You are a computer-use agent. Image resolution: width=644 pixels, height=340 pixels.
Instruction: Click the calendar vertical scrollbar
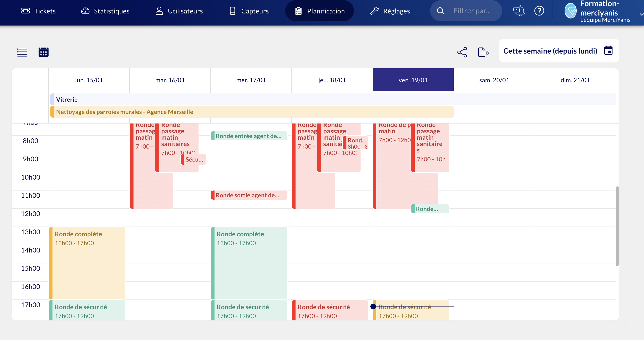[617, 226]
